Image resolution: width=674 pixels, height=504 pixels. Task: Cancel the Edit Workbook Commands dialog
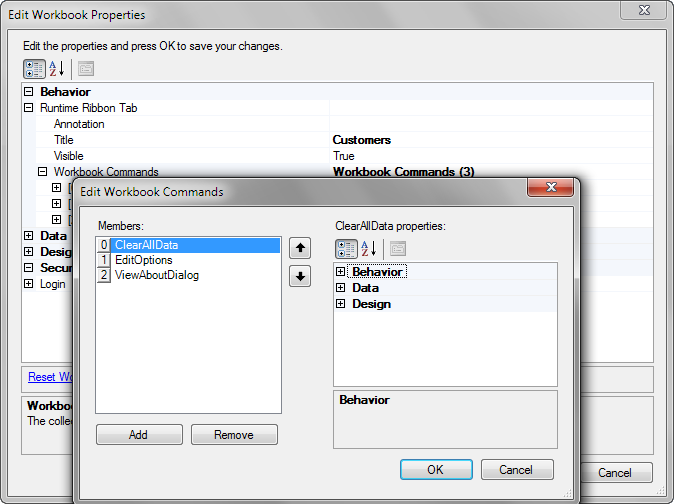[517, 470]
